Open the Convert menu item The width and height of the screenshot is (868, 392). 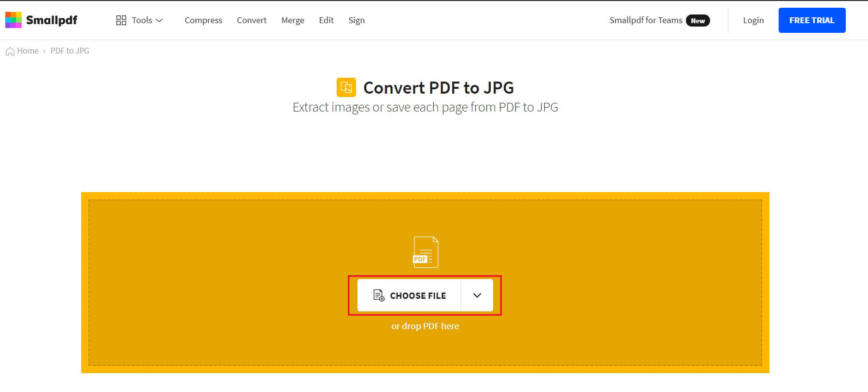point(252,20)
